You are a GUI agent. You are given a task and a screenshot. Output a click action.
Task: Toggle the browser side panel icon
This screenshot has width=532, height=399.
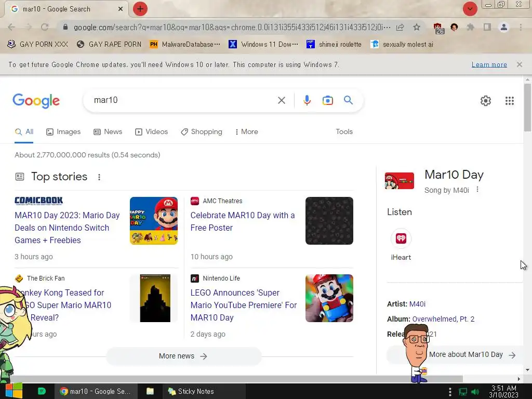pyautogui.click(x=487, y=27)
